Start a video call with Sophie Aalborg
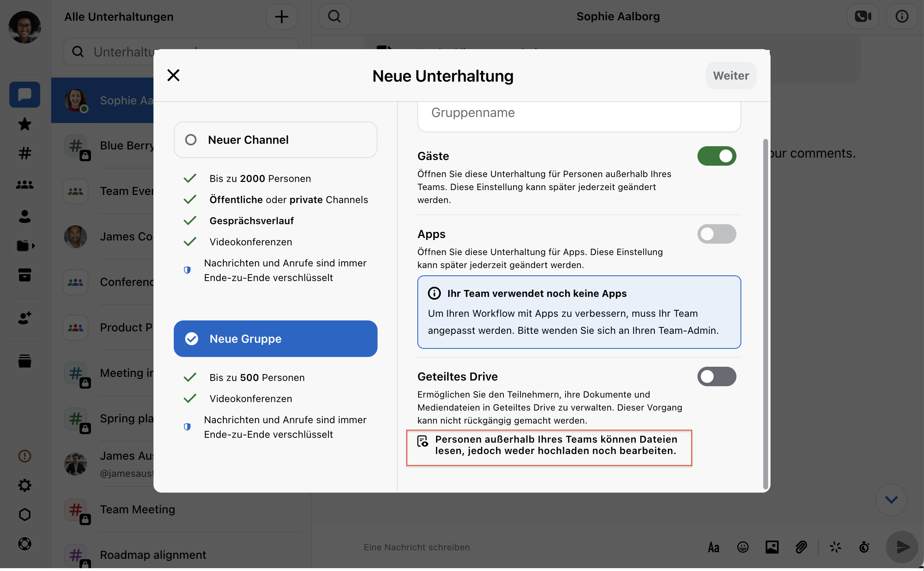This screenshot has height=571, width=924. pyautogui.click(x=863, y=17)
